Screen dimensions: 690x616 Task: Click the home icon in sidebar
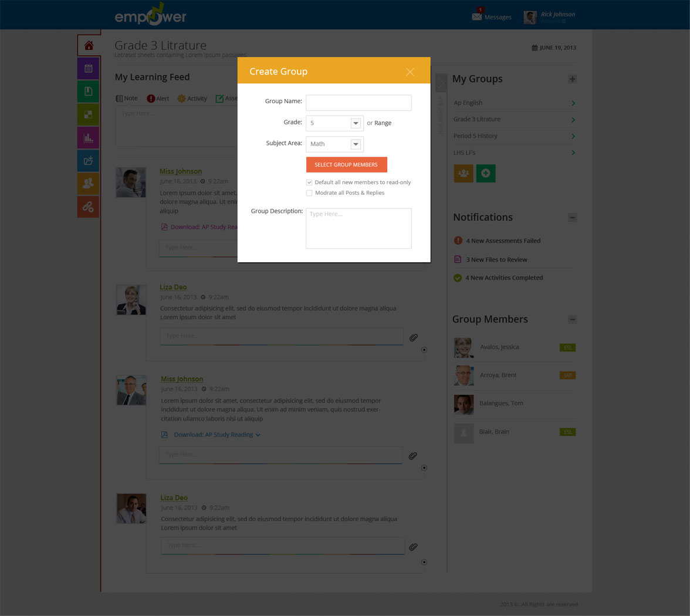(89, 45)
